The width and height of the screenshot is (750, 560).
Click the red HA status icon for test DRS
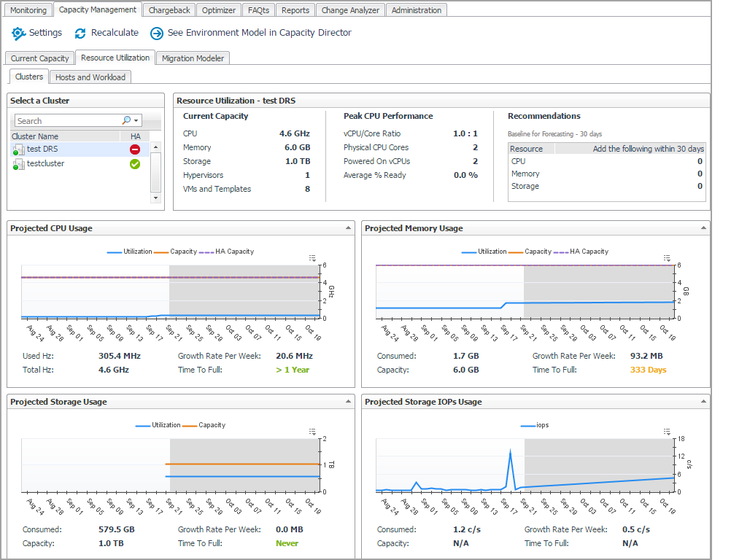coord(135,149)
